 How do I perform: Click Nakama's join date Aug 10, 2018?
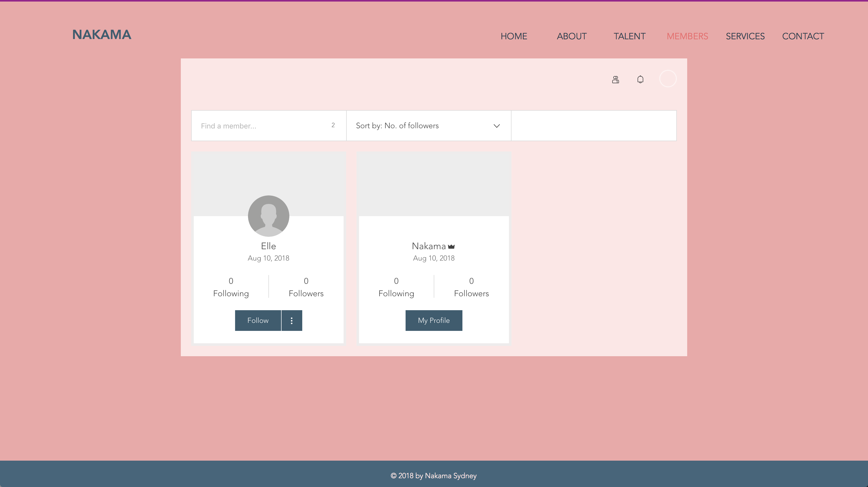pyautogui.click(x=434, y=258)
